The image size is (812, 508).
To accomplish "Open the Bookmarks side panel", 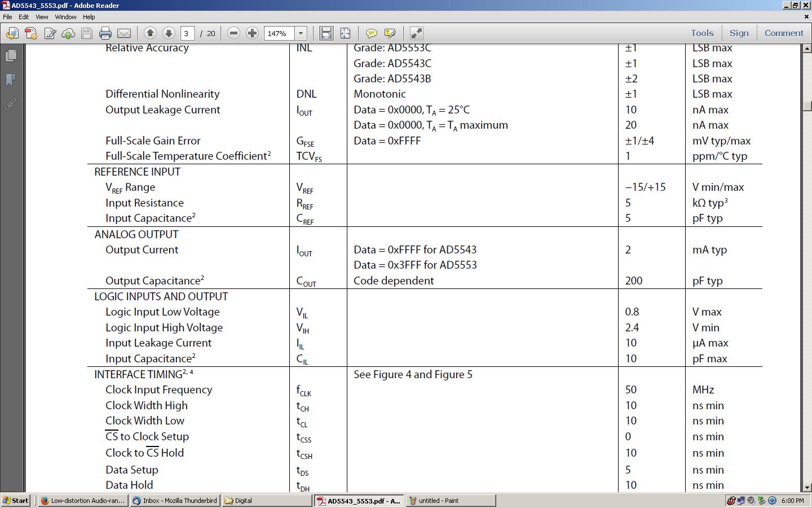I will [x=11, y=80].
